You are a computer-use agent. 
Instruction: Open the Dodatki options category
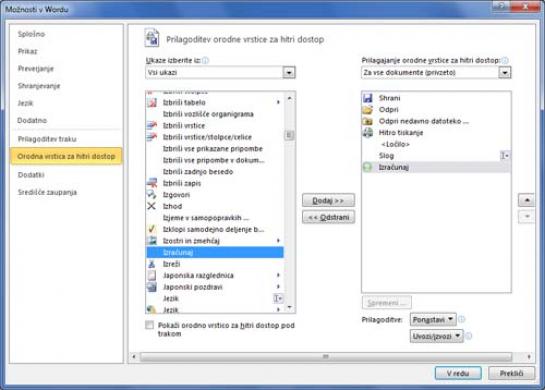pos(31,175)
